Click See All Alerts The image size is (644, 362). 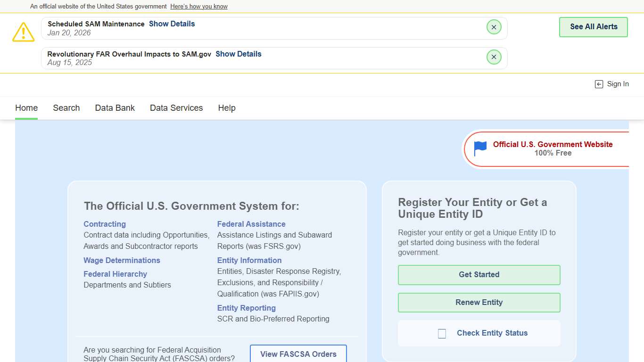(x=593, y=27)
